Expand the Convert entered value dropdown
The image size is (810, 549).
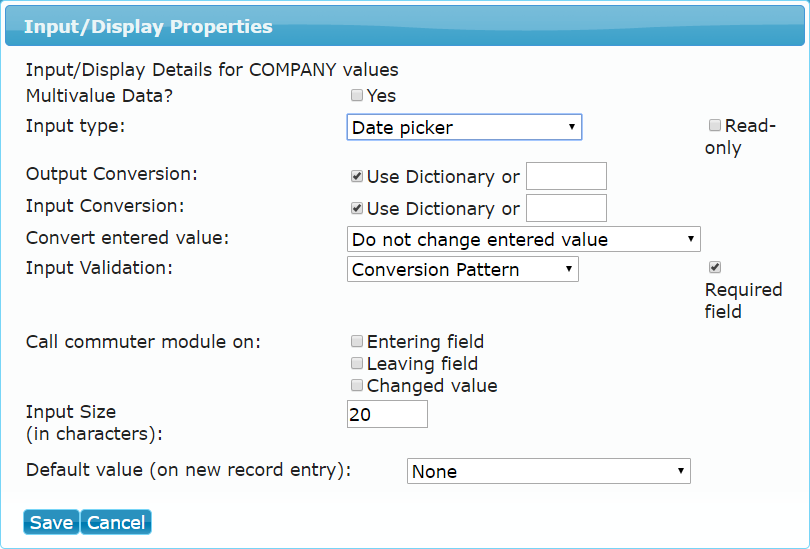pyautogui.click(x=523, y=239)
